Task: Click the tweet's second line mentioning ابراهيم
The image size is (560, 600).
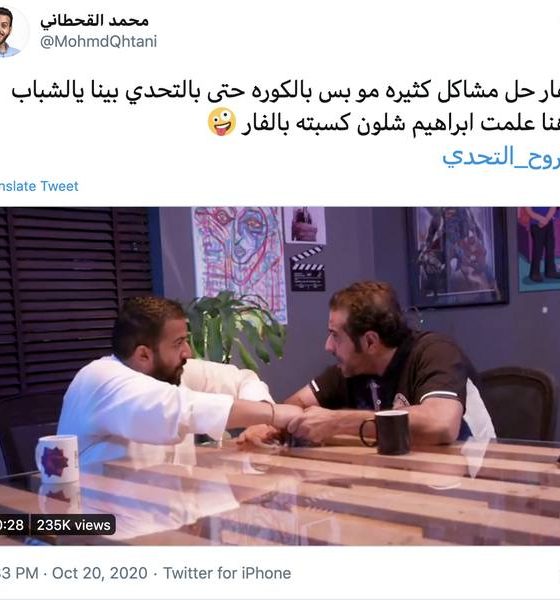Action: click(x=400, y=124)
